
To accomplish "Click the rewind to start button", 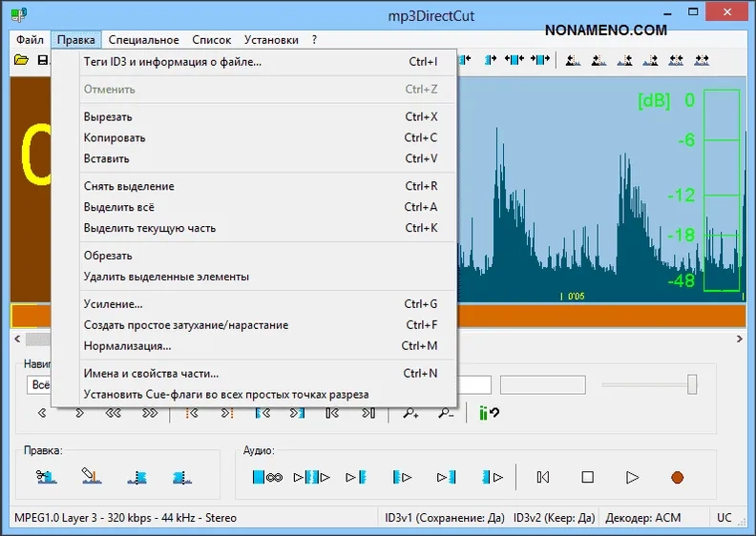I will tap(543, 477).
